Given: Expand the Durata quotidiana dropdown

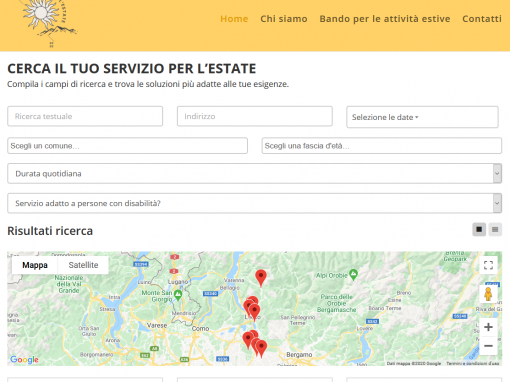Looking at the screenshot, I should (255, 173).
